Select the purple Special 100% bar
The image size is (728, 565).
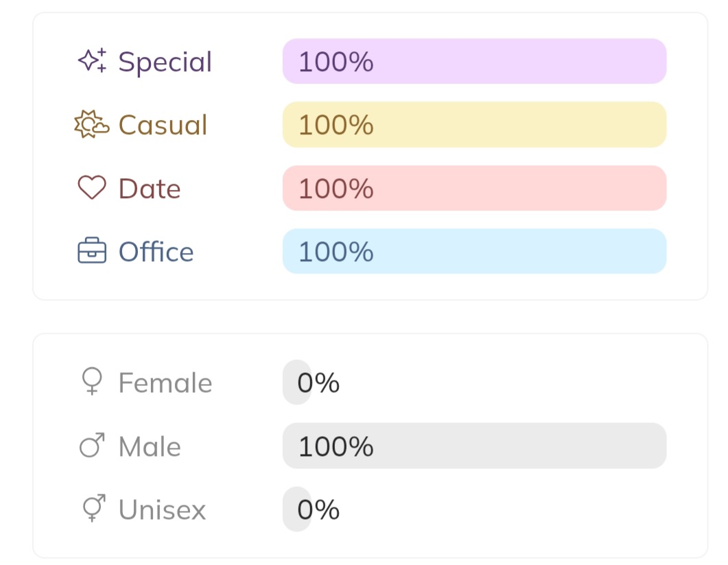[474, 61]
